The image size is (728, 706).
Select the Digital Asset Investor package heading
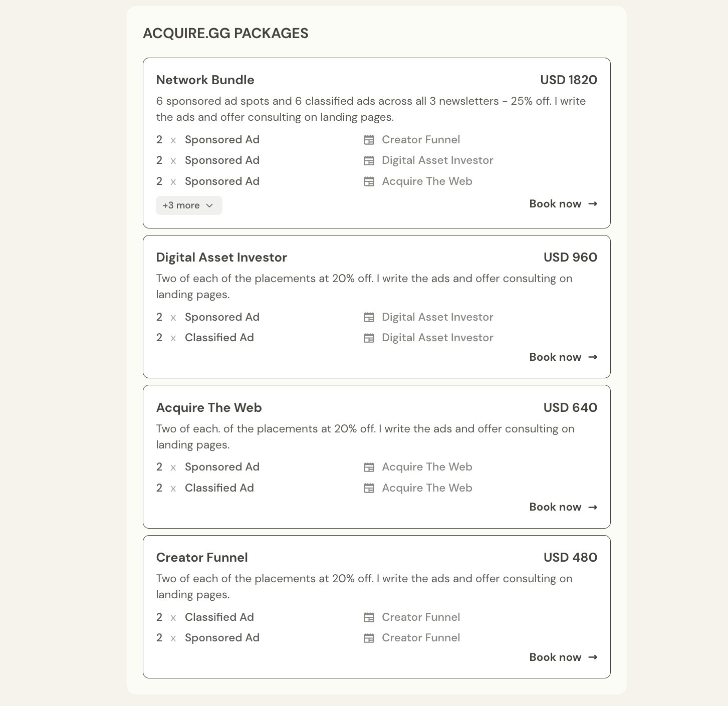(x=221, y=258)
